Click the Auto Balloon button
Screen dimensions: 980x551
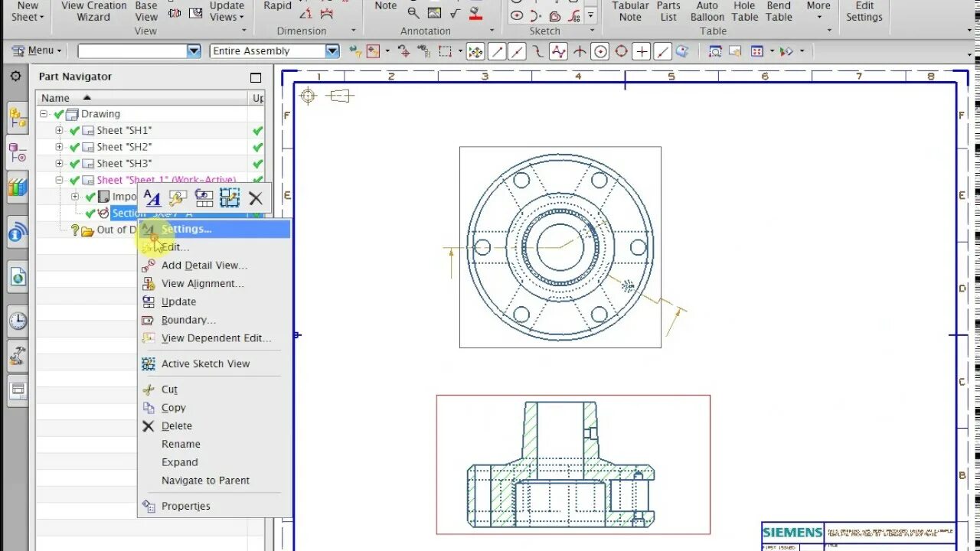pos(707,11)
